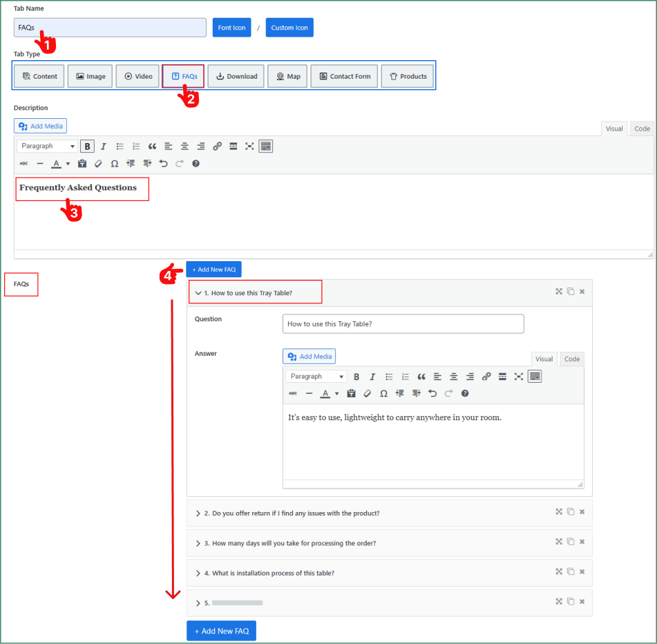The height and width of the screenshot is (644, 657).
Task: Clear formatting in Description editor
Action: pos(98,163)
